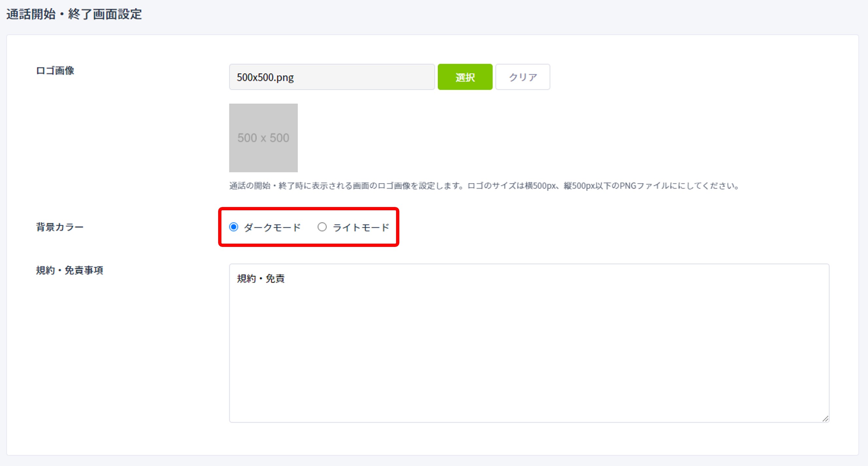Viewport: 868px width, 466px height.
Task: Click the 500 x 500 logo preview thumbnail
Action: [264, 138]
